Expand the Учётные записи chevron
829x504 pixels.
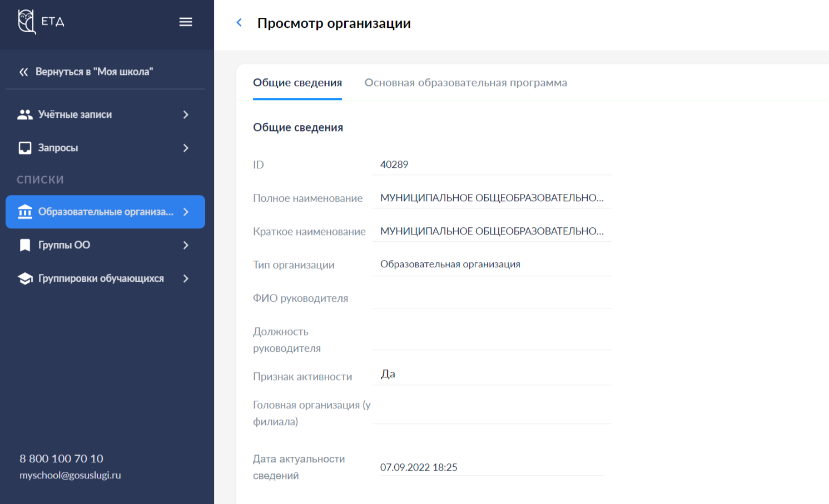pyautogui.click(x=186, y=114)
